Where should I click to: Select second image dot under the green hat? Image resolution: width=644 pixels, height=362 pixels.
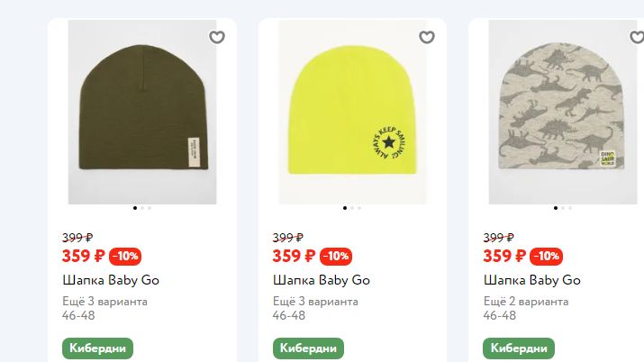142,208
